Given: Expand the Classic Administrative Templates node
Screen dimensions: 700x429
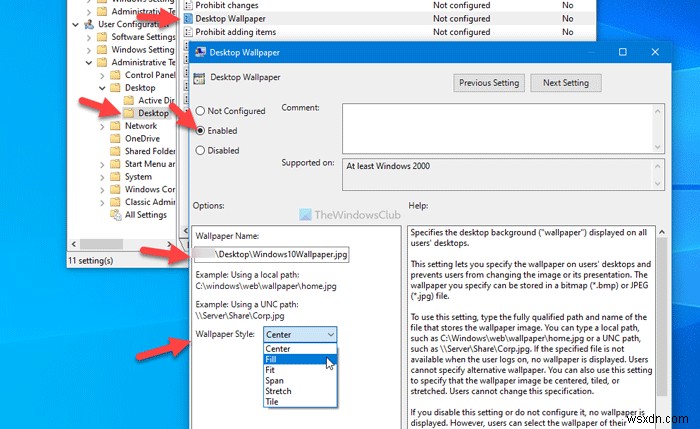Looking at the screenshot, I should click(102, 203).
